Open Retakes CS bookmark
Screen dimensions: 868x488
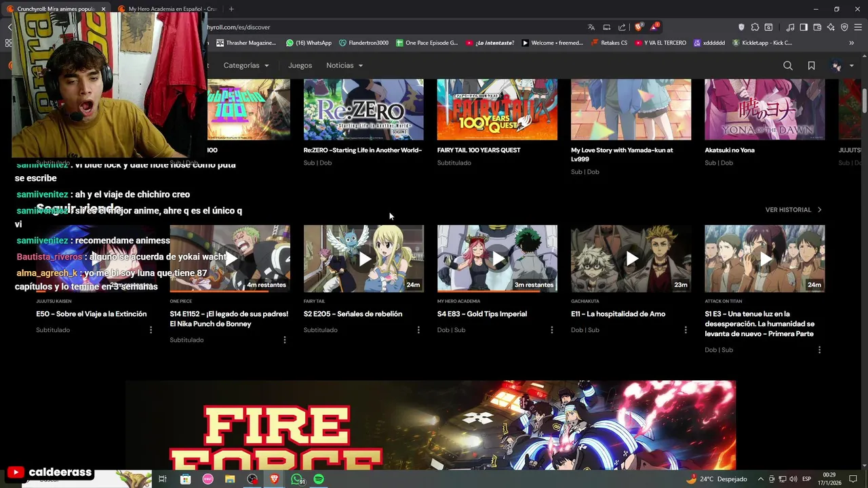tap(610, 43)
